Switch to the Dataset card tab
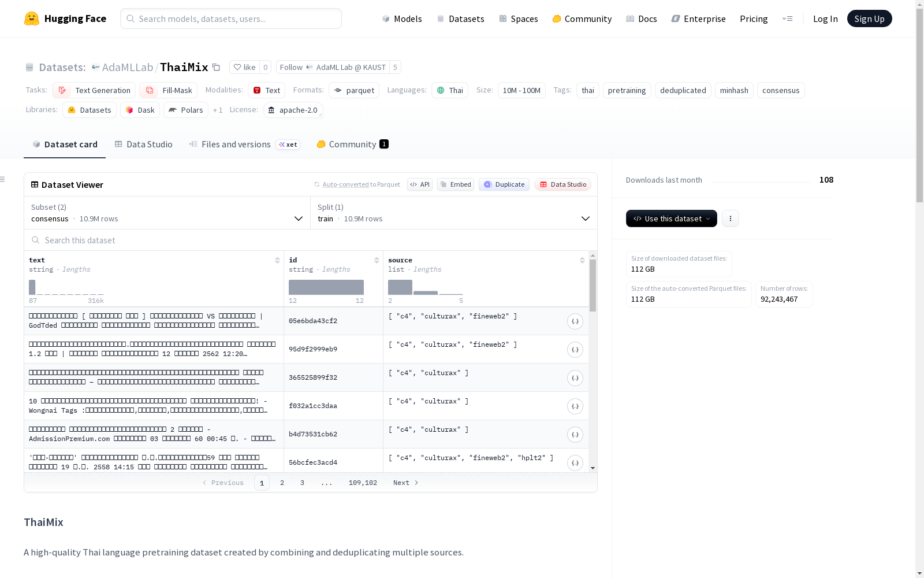 (x=65, y=144)
